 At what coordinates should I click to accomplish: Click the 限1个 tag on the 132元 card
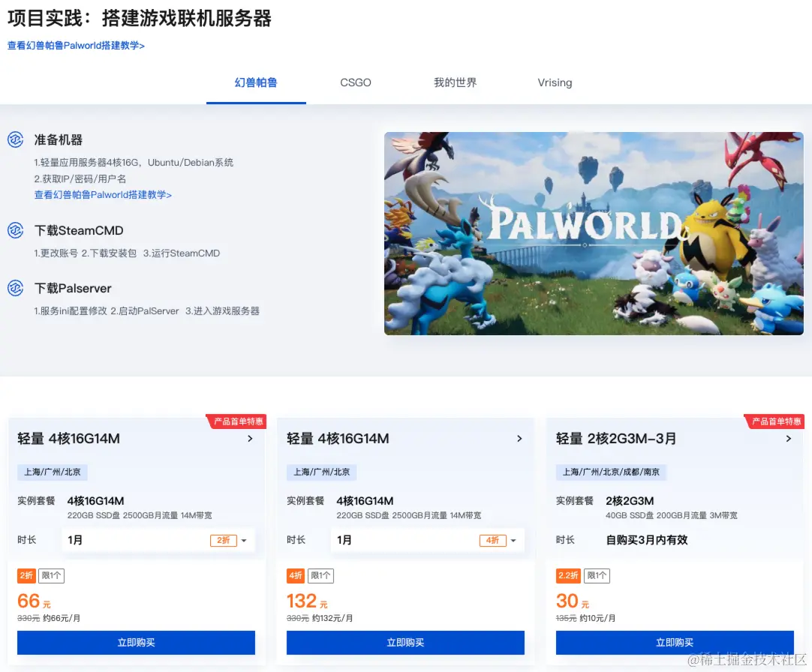tap(320, 575)
